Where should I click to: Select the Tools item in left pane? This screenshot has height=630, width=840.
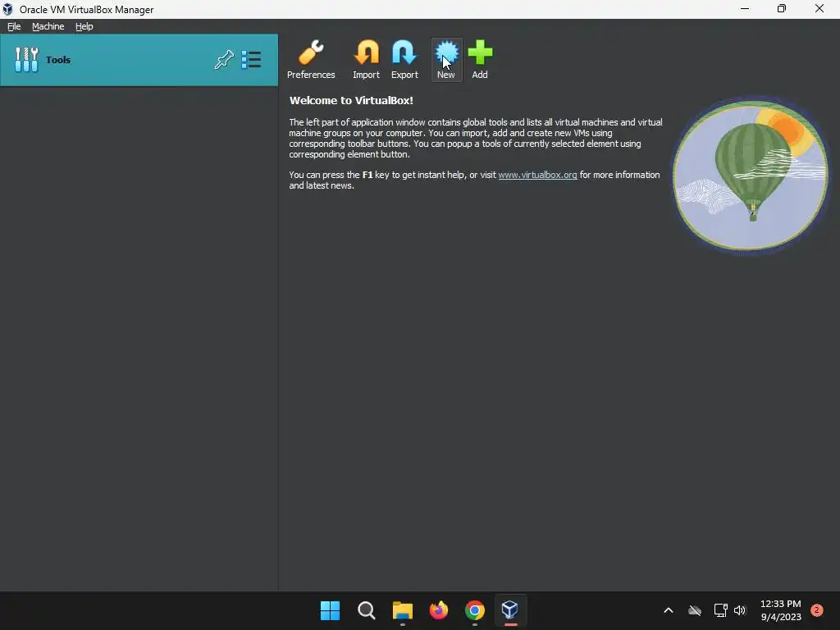pyautogui.click(x=139, y=60)
